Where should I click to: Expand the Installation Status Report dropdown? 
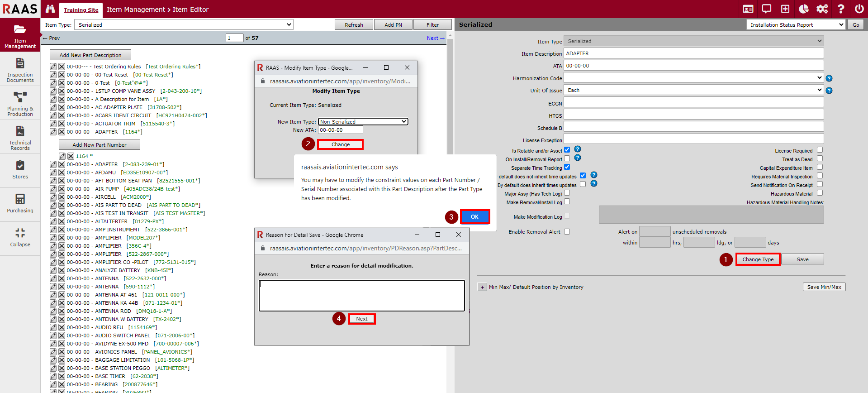pos(796,25)
